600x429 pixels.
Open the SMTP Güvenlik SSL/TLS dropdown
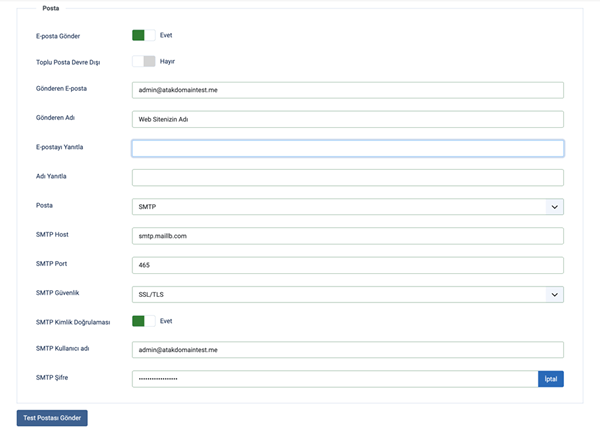pos(347,294)
